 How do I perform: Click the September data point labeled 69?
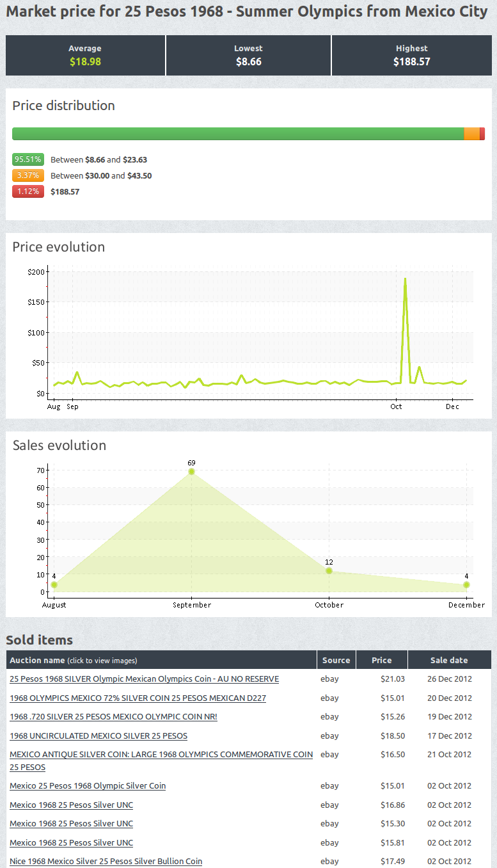191,472
